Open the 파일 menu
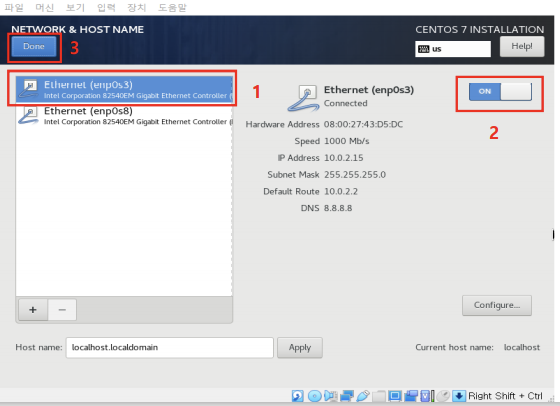Image resolution: width=560 pixels, height=406 pixels. click(14, 7)
